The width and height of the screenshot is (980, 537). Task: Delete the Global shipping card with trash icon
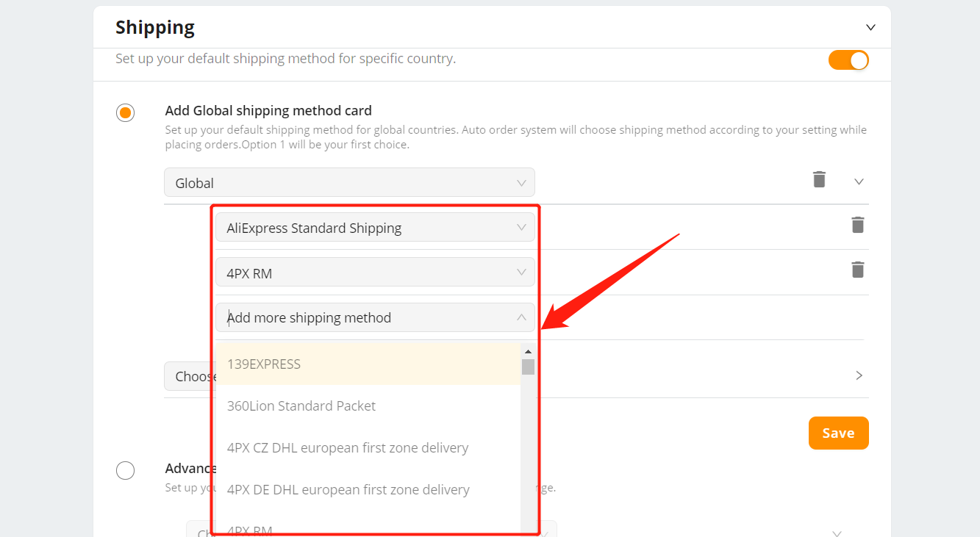click(819, 179)
